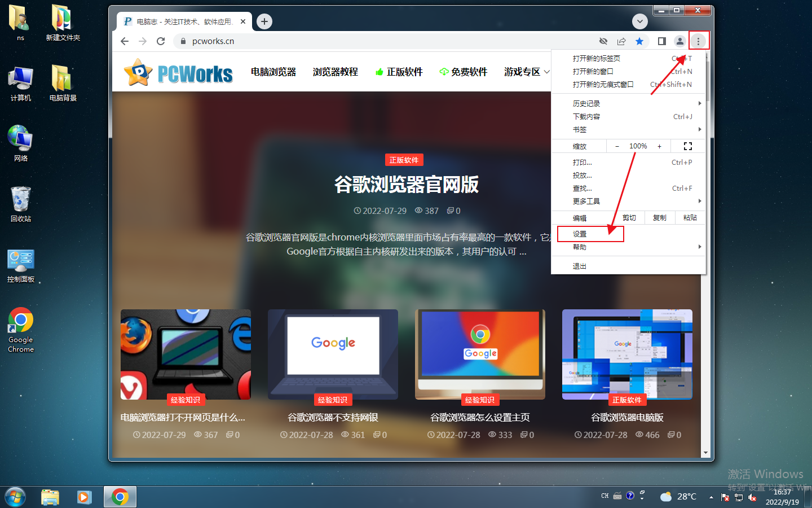812x508 pixels.
Task: Reload the page
Action: point(161,41)
